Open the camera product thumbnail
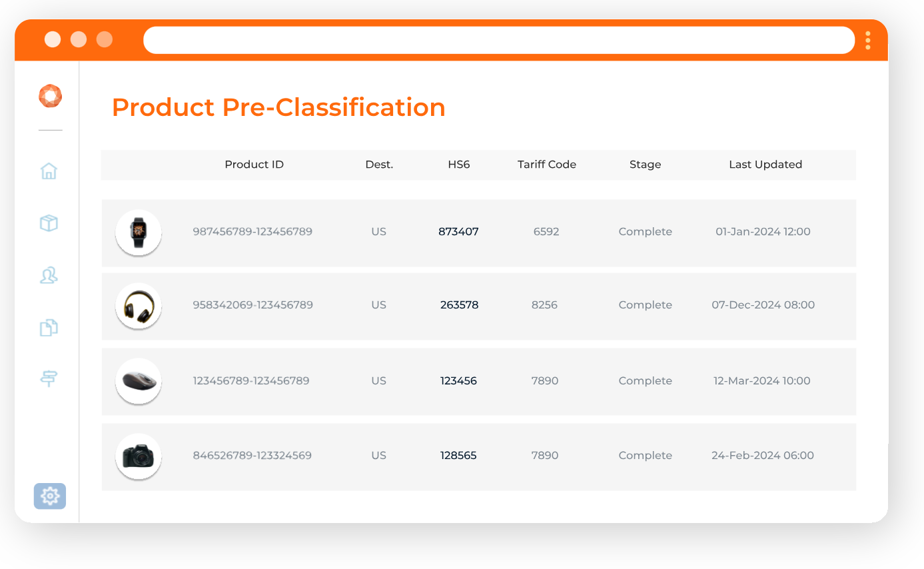The height and width of the screenshot is (569, 924). [x=138, y=456]
